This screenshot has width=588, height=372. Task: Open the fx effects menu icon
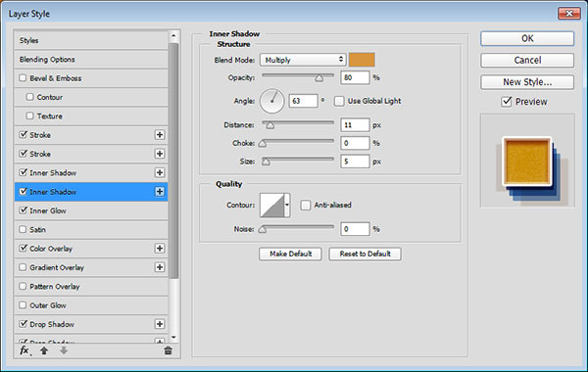(x=24, y=350)
